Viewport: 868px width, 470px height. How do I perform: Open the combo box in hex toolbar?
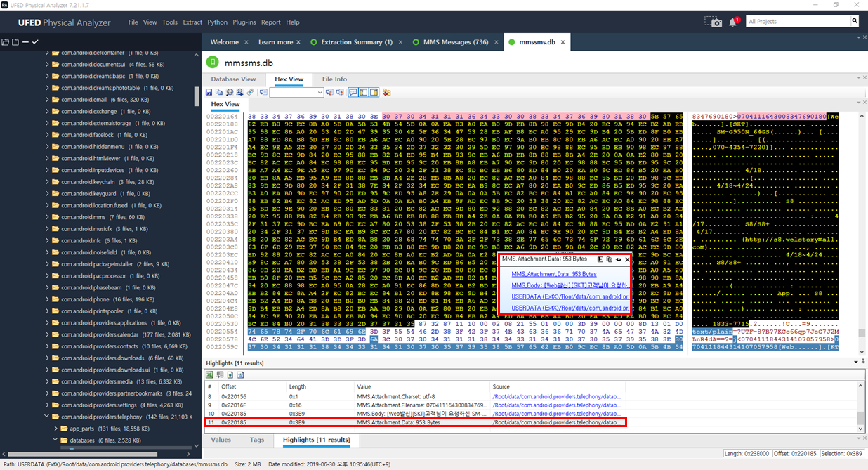click(x=296, y=92)
